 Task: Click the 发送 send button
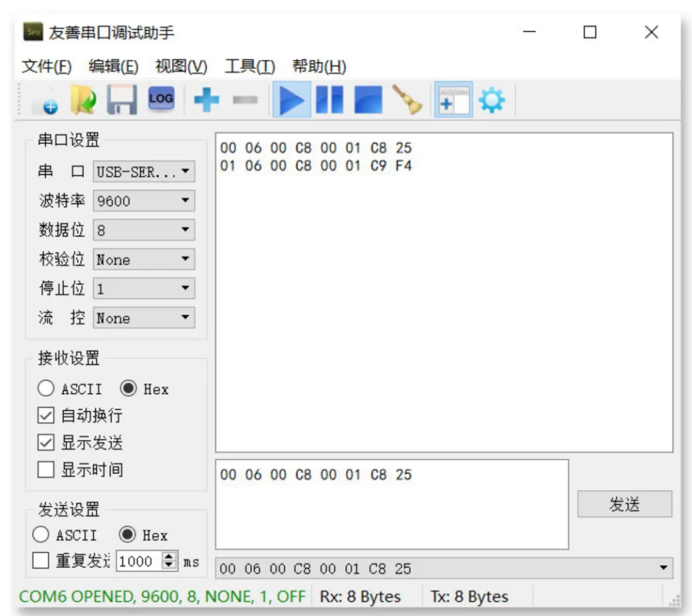click(x=625, y=504)
